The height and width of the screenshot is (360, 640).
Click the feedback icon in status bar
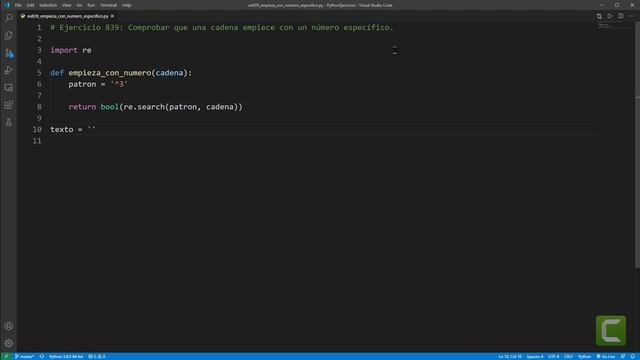623,356
